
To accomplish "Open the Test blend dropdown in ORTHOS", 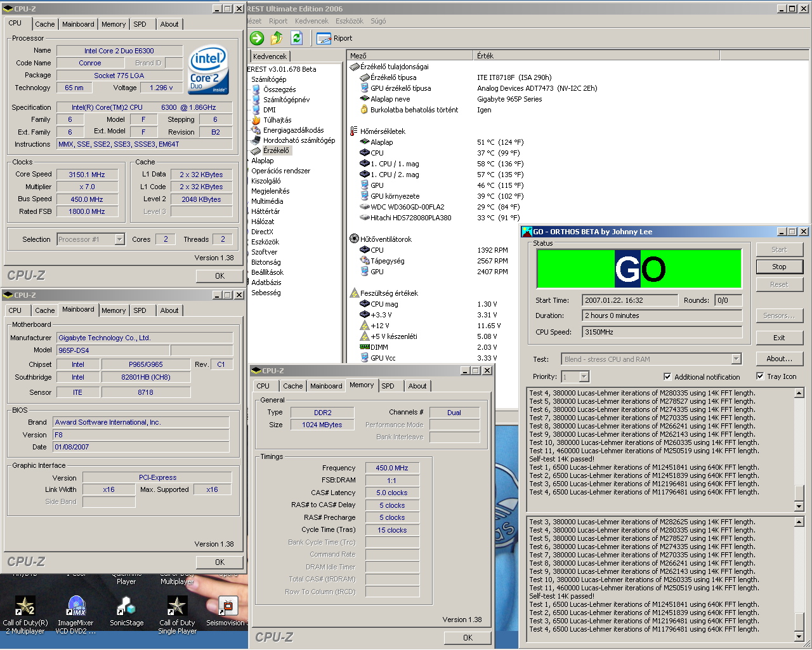I will coord(736,359).
